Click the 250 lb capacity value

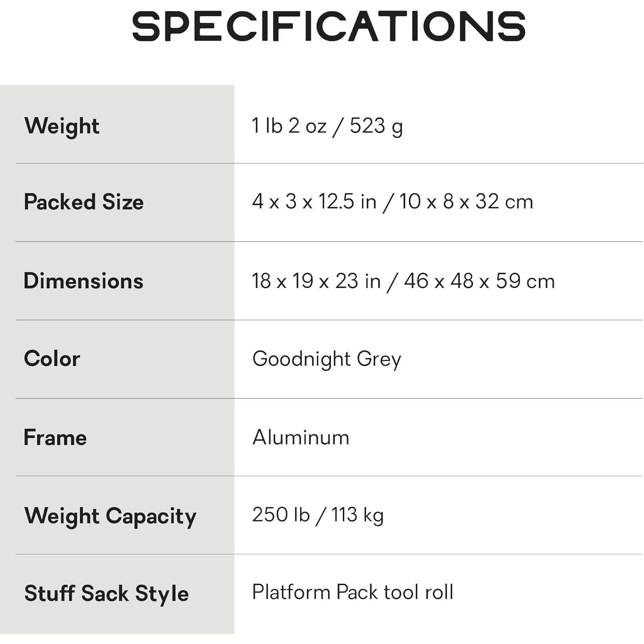281,515
